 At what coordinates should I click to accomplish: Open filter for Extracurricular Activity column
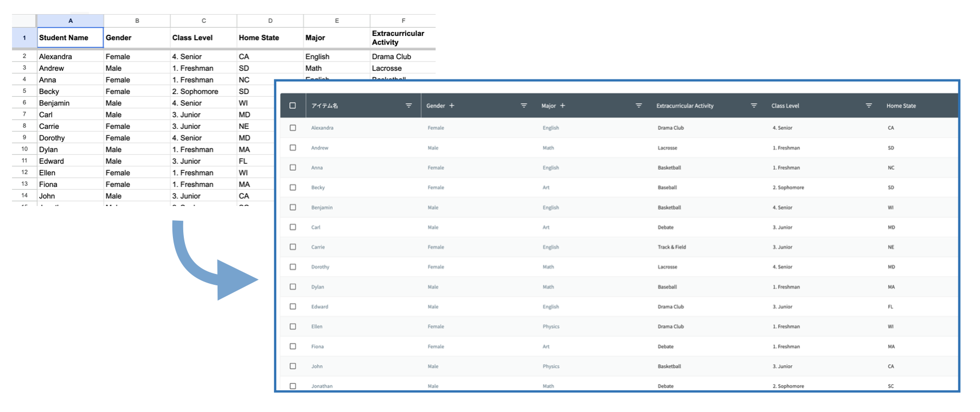[x=754, y=105]
